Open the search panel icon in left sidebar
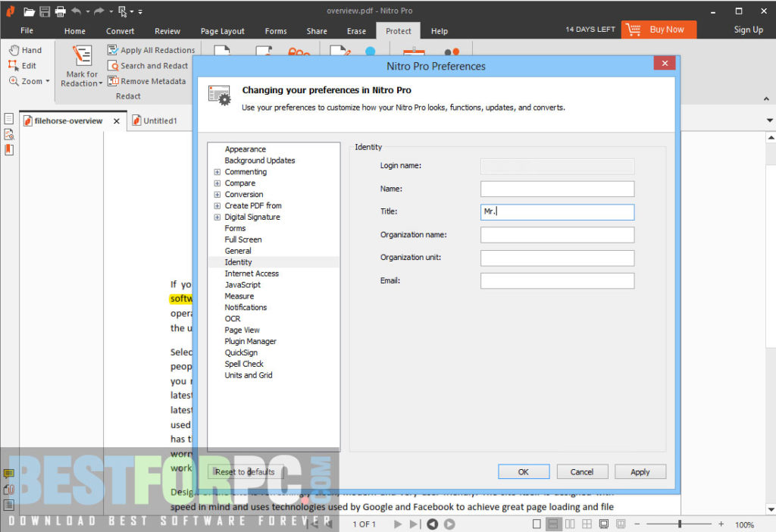 coord(9,134)
